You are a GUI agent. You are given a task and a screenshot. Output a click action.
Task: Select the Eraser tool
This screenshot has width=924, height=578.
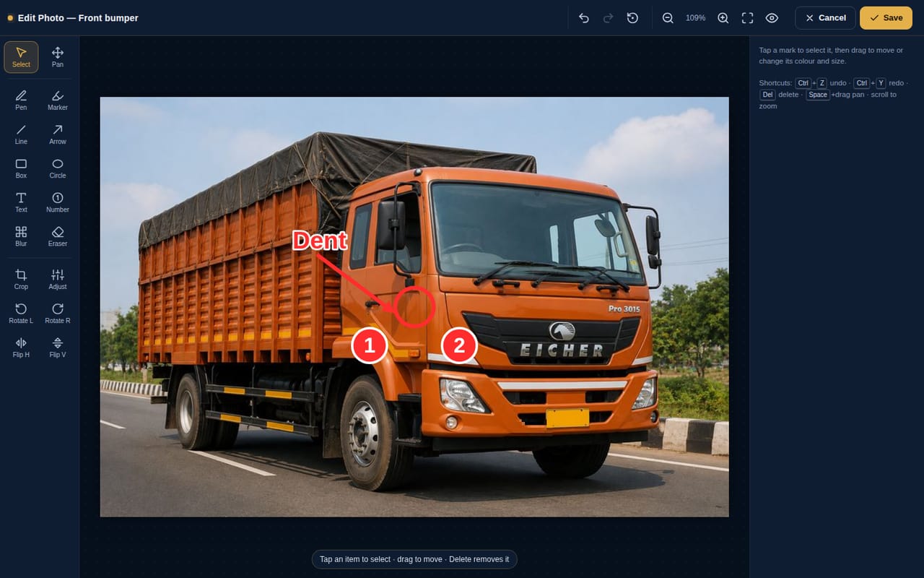[x=58, y=236]
